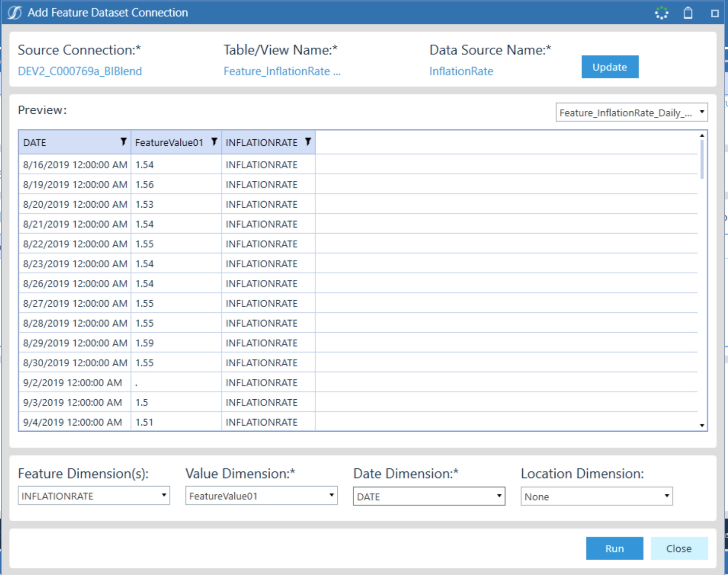Click scroll up arrow of preview table
The height and width of the screenshot is (575, 728).
702,136
